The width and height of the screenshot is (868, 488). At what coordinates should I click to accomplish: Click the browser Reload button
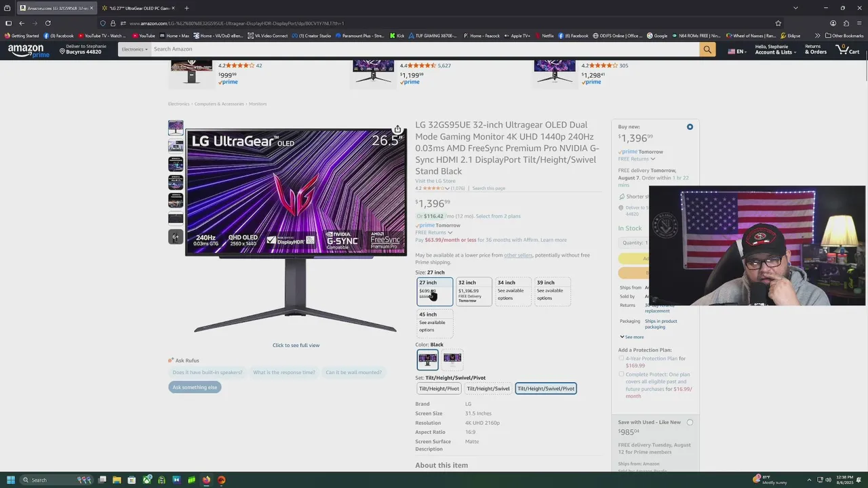click(x=47, y=23)
